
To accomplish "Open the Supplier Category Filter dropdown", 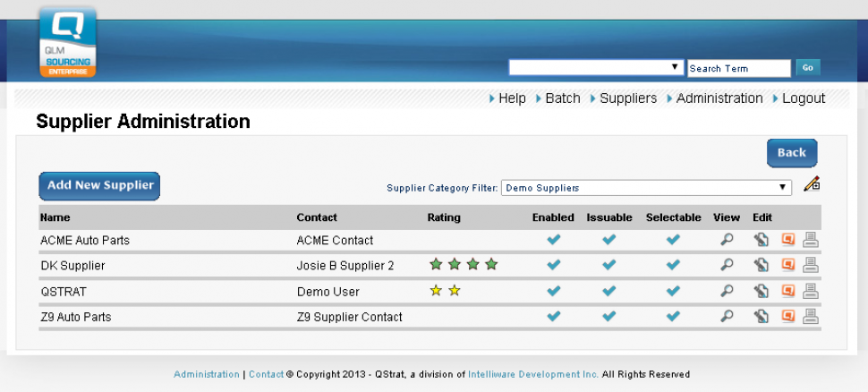I will (x=646, y=188).
